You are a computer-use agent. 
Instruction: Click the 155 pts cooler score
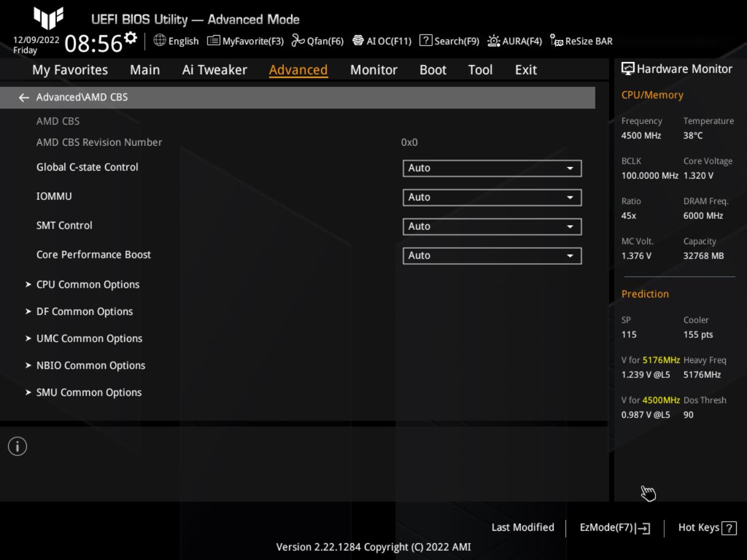[x=698, y=335]
